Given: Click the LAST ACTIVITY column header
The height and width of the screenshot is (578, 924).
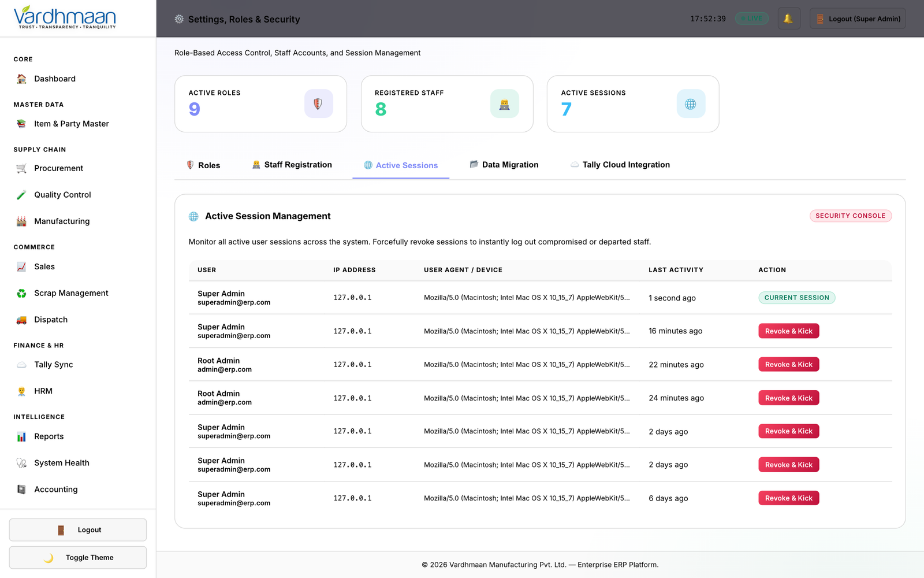Looking at the screenshot, I should tap(676, 270).
